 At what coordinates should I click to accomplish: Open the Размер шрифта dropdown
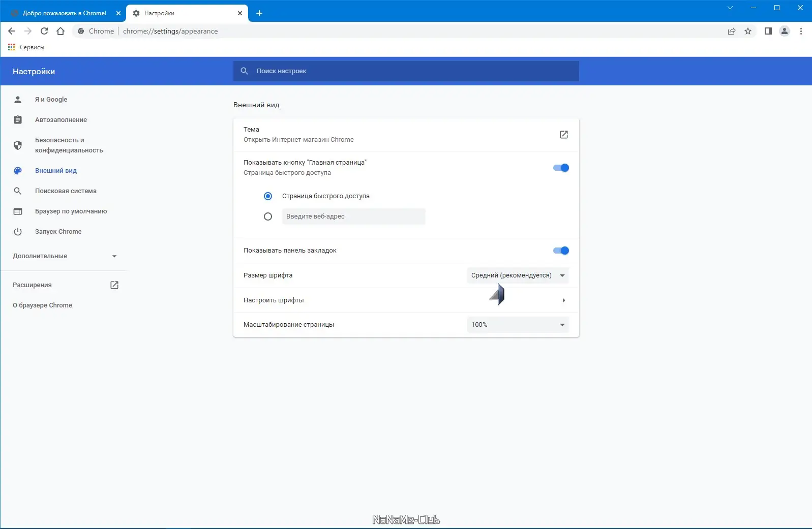(x=518, y=275)
